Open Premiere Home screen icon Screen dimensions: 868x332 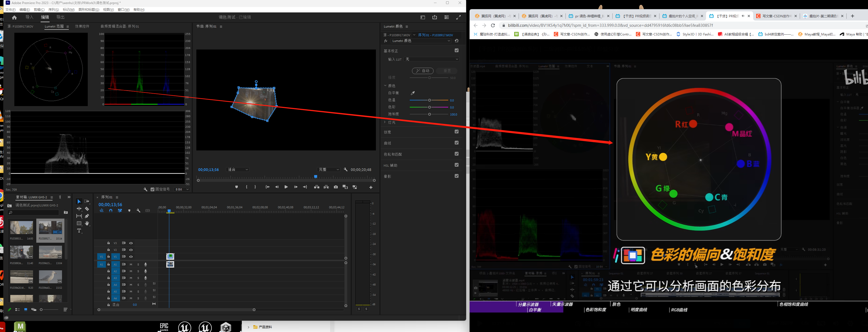click(14, 17)
